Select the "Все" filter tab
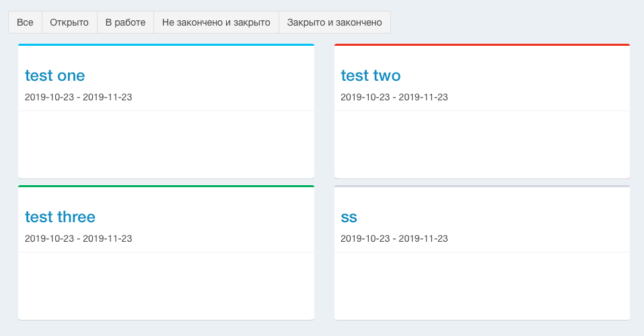Screen dimensions: 644x336 click(x=25, y=22)
